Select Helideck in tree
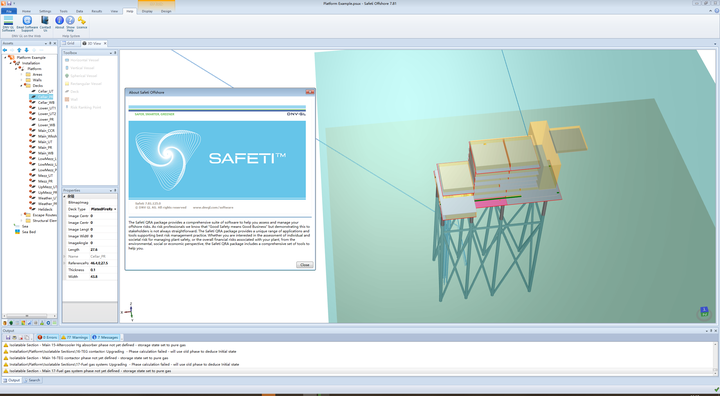Screen dimensions: 720x396 (x=45, y=209)
